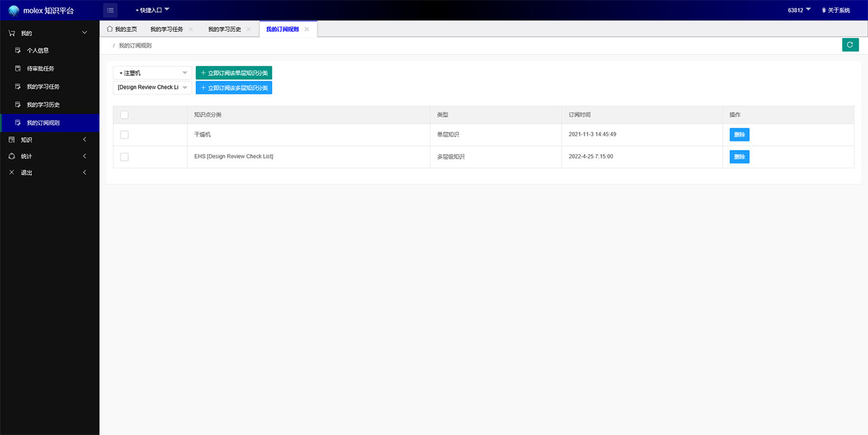Image resolution: width=868 pixels, height=435 pixels.
Task: Check the 干燥机 row checkbox
Action: click(124, 135)
